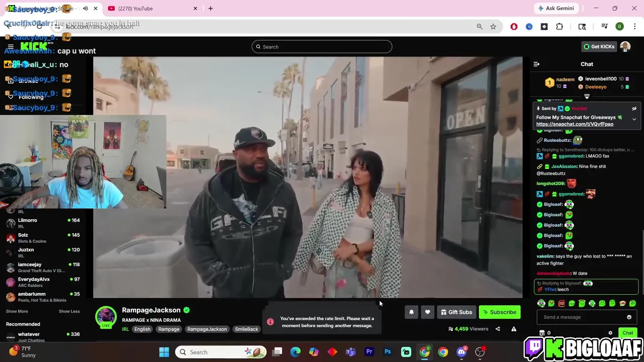Click in the Kick search box
Image resolution: width=644 pixels, height=362 pixels.
[322, 47]
